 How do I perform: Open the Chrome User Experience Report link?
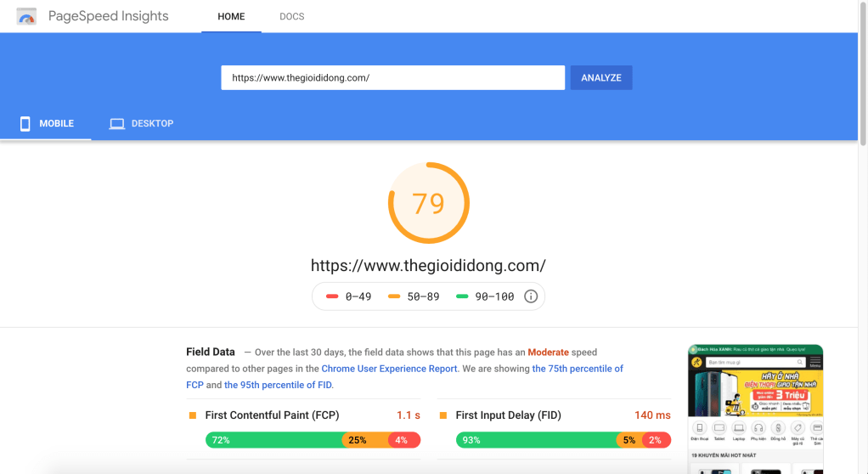click(x=389, y=369)
